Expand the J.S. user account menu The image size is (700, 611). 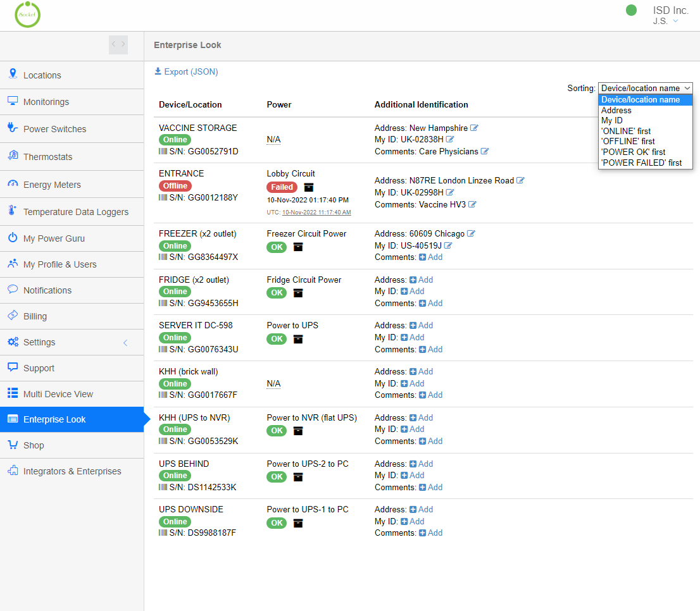(x=666, y=22)
